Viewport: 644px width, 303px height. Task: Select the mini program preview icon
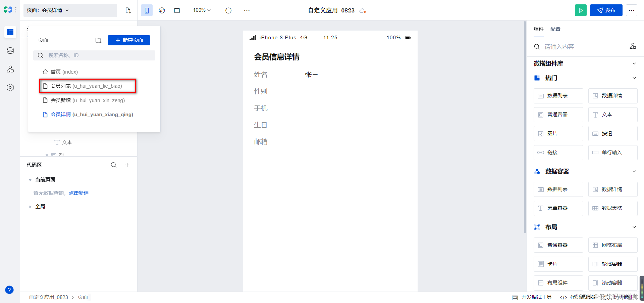(x=162, y=10)
